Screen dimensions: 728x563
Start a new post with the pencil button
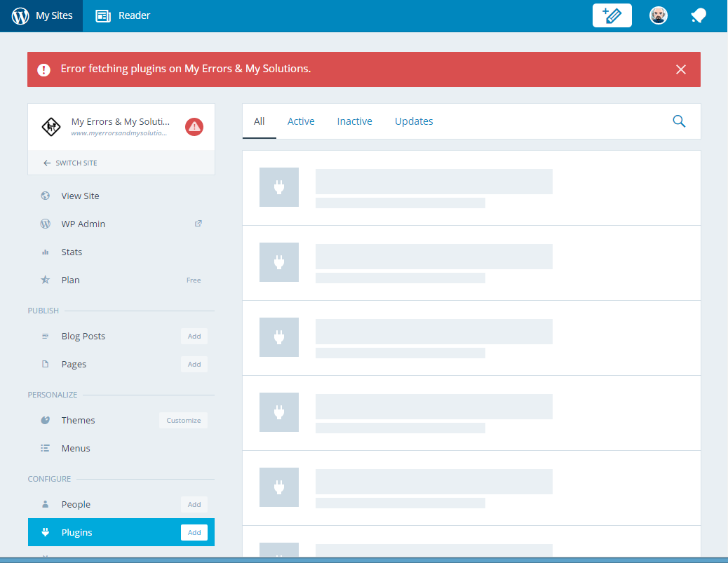tap(612, 15)
